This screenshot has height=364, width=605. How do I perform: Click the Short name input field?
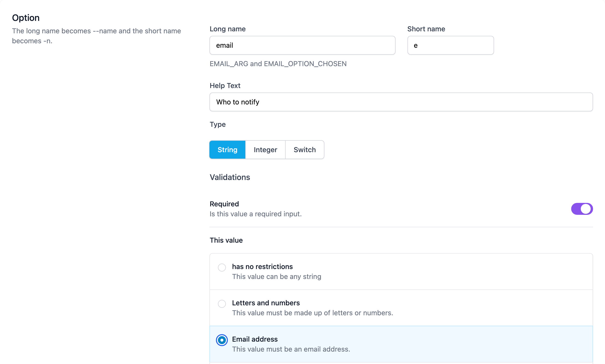(451, 45)
